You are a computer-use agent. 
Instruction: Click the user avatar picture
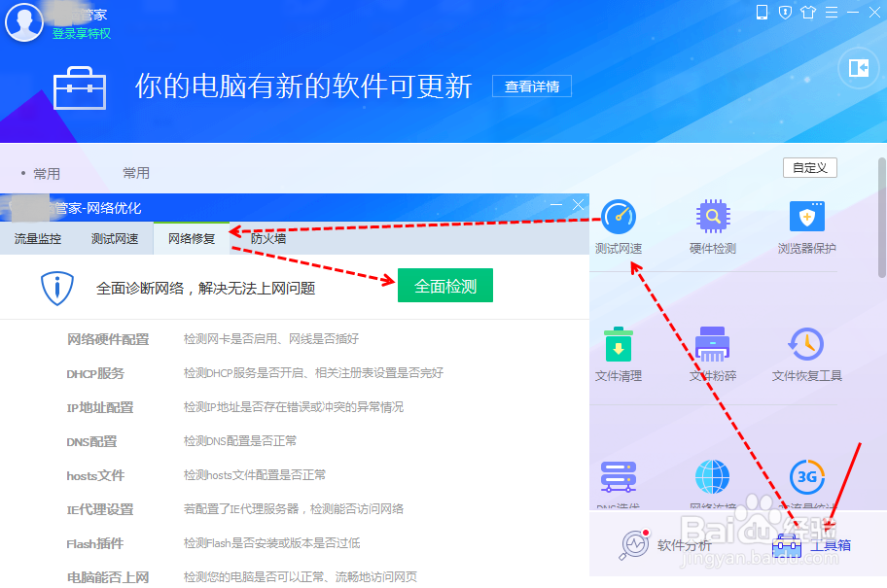click(23, 22)
